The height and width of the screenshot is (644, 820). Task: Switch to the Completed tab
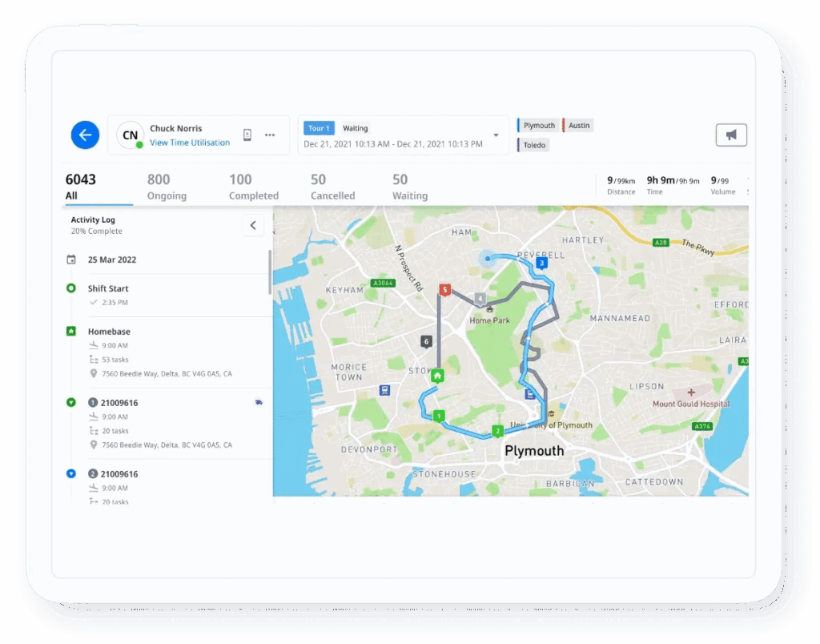253,186
